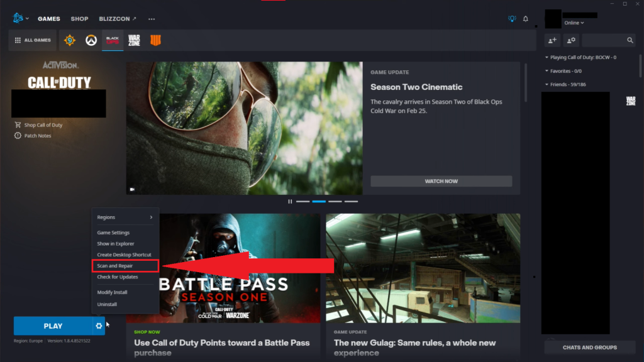Click the video camera icon on banner
The image size is (644, 362).
[132, 190]
